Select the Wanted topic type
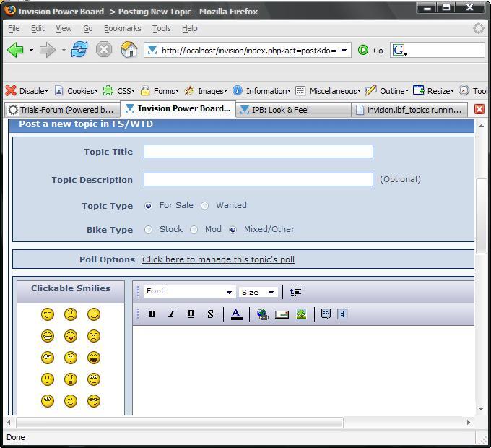Screen dimensions: 491x448 (x=204, y=206)
